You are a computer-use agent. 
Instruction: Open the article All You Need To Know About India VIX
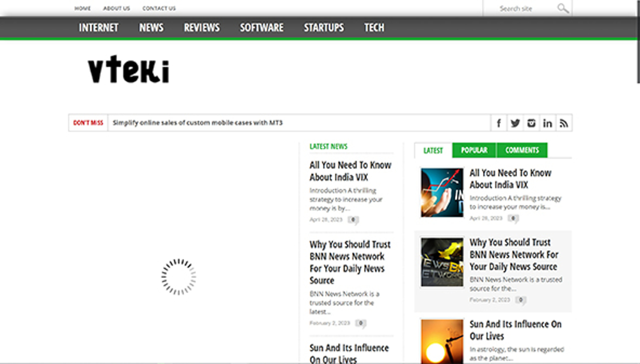click(350, 171)
